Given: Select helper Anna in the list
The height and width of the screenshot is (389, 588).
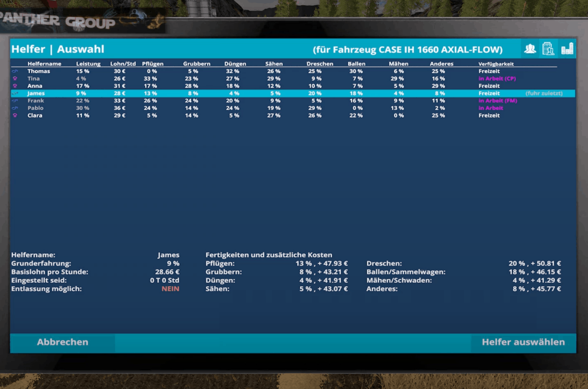Looking at the screenshot, I should [x=35, y=86].
